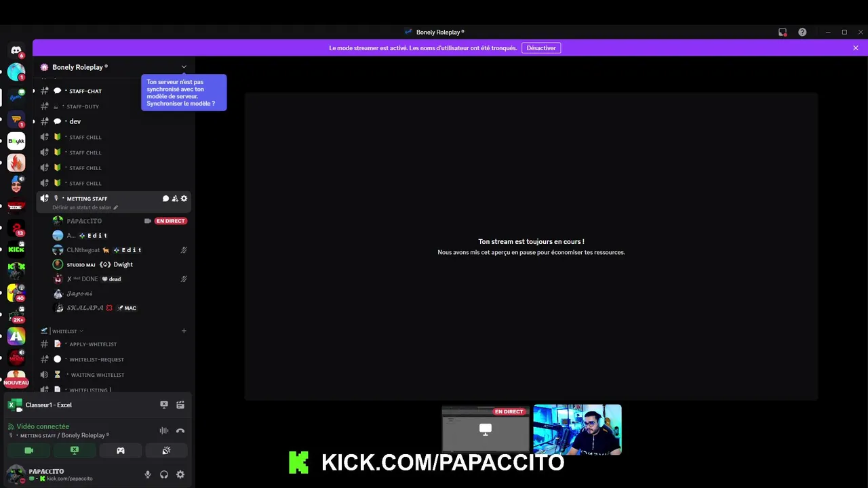Screen dimensions: 868x488
Task: Toggle screen share button
Action: tap(75, 450)
